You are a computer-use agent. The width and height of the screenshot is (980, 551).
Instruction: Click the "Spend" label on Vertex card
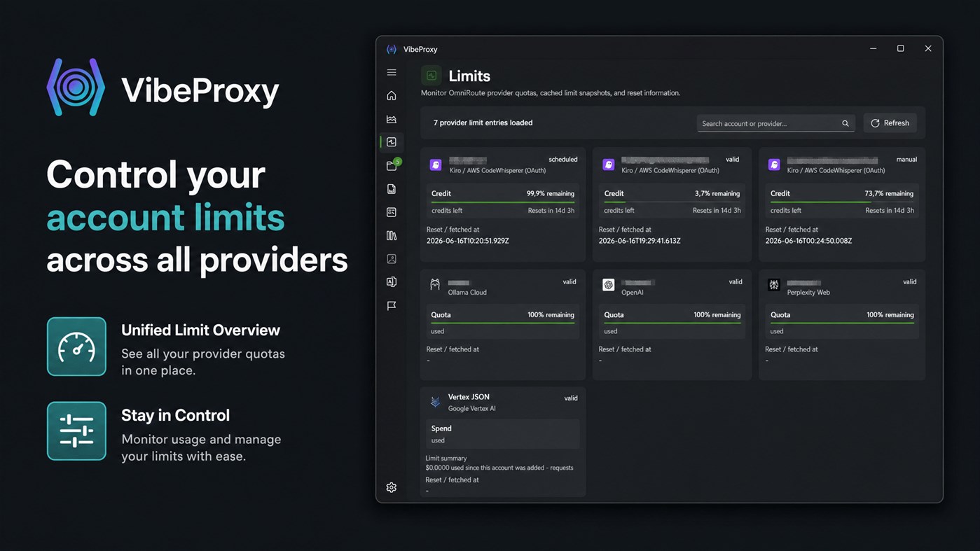pos(441,428)
